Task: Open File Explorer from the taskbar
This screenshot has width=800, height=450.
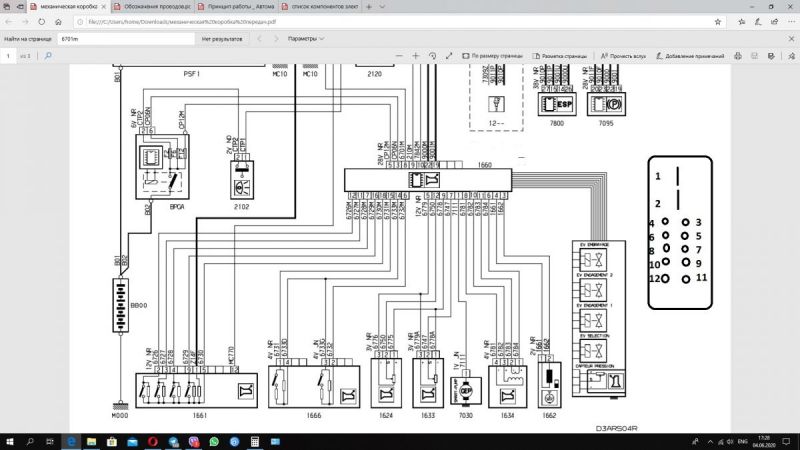Action: 91,441
